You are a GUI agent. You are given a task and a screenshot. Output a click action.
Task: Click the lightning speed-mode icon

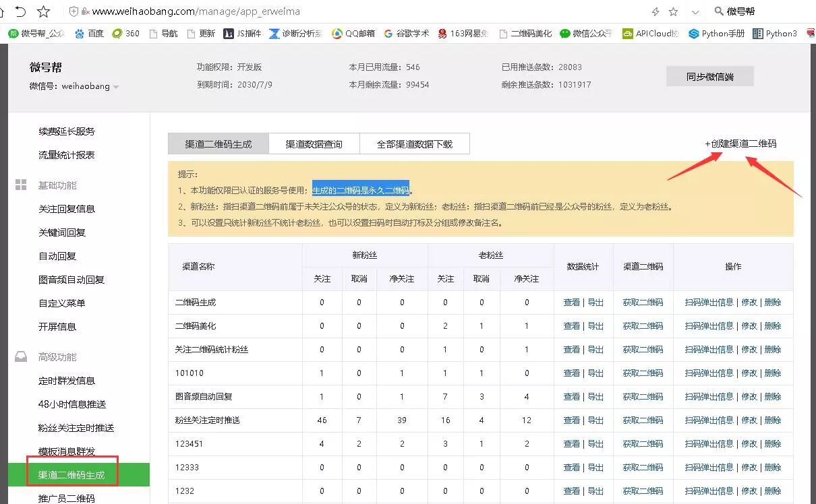655,11
